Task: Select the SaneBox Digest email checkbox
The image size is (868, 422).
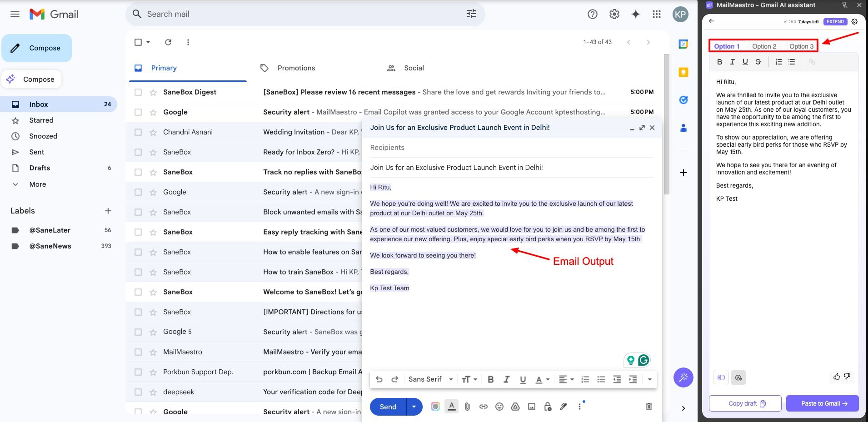Action: point(138,92)
